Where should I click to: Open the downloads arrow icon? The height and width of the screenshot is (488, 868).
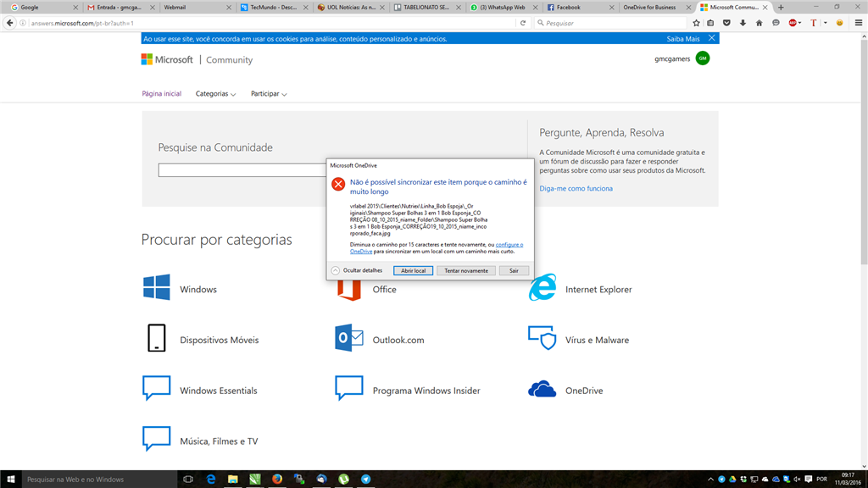(743, 23)
